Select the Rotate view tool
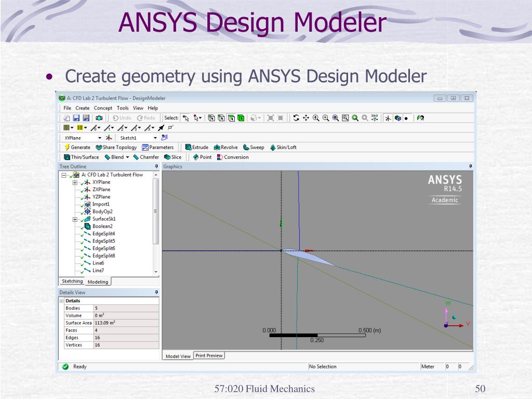 coord(296,118)
